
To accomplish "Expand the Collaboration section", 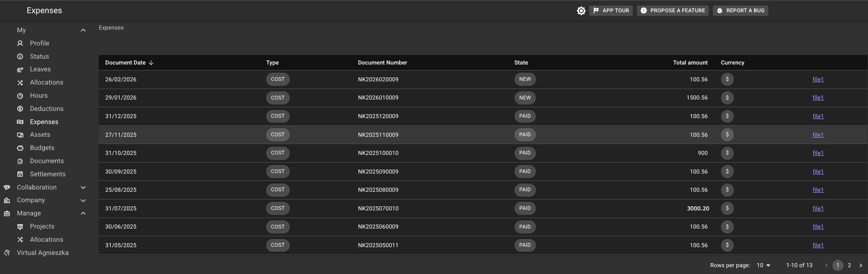I will pos(83,187).
